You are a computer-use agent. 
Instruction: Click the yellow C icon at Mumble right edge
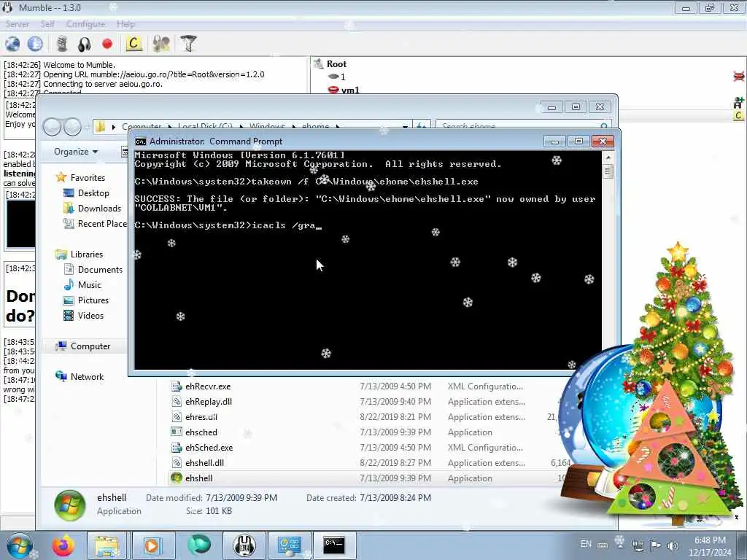[x=738, y=115]
